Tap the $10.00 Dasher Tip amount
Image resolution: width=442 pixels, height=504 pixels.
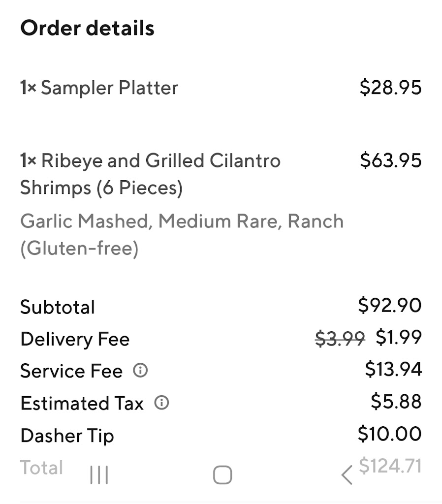(389, 434)
